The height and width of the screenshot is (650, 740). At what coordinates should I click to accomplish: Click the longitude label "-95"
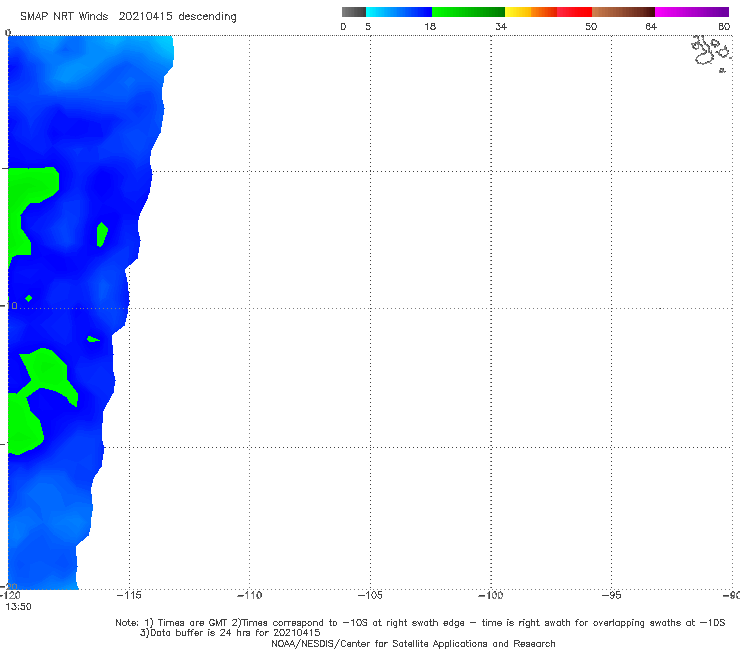611,595
